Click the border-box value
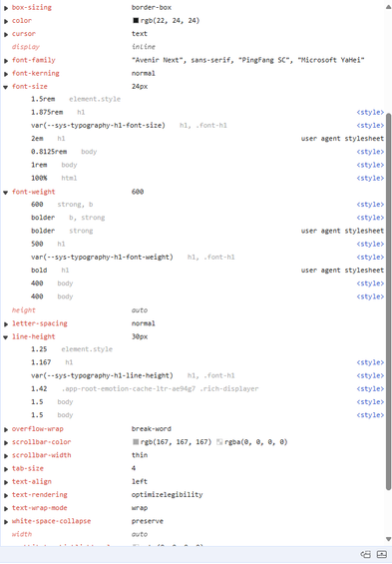392x564 pixels. coord(152,7)
